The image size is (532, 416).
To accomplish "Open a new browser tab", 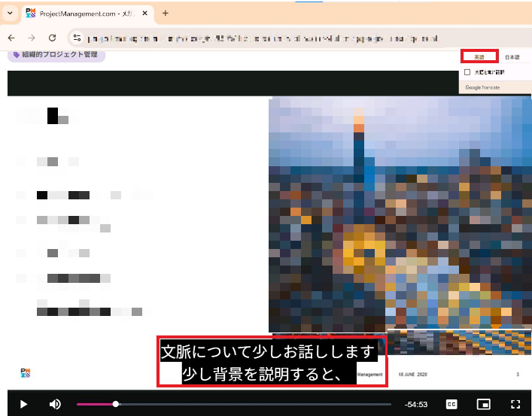I will click(x=166, y=13).
